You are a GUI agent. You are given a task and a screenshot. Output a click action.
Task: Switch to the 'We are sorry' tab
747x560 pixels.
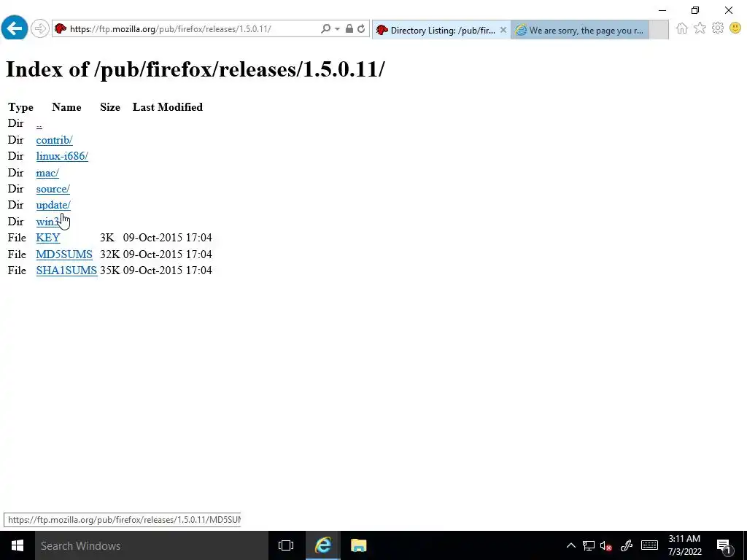click(580, 30)
